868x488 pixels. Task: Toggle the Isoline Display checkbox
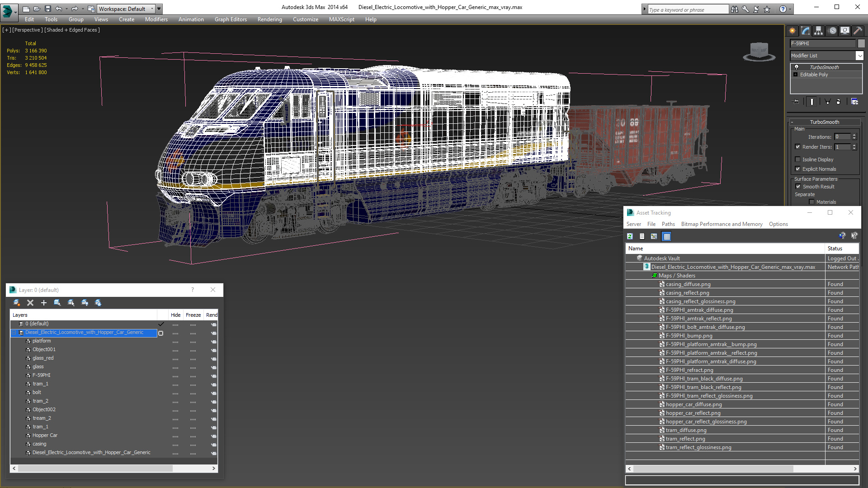[798, 160]
